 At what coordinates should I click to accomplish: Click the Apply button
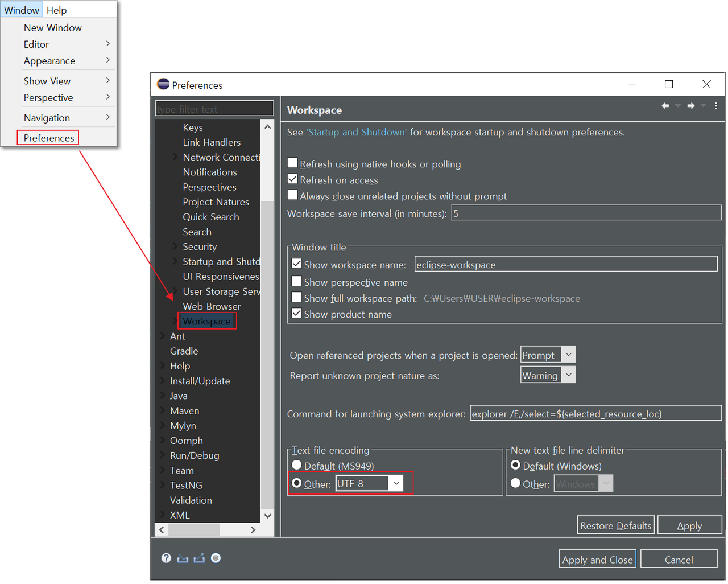point(689,525)
